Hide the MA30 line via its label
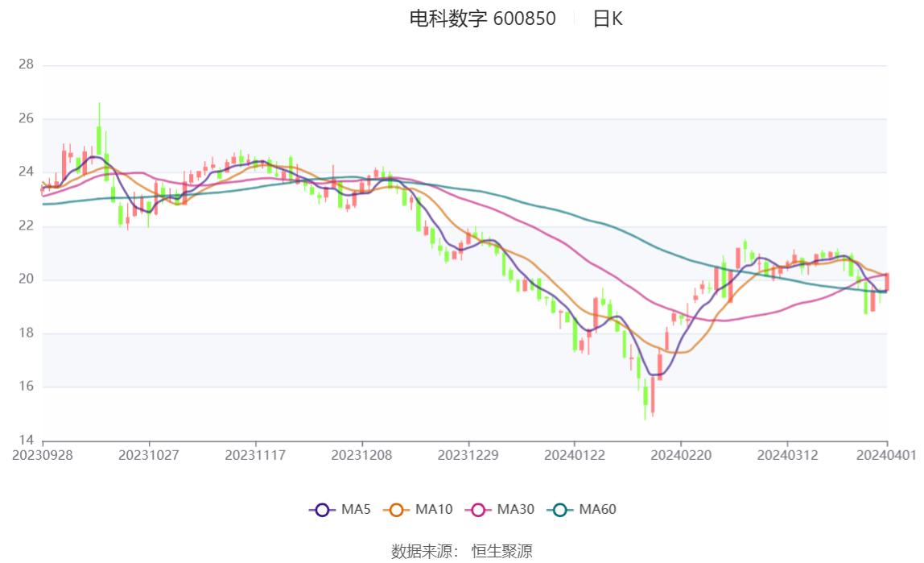Screen dimensions: 924x563 point(516,509)
